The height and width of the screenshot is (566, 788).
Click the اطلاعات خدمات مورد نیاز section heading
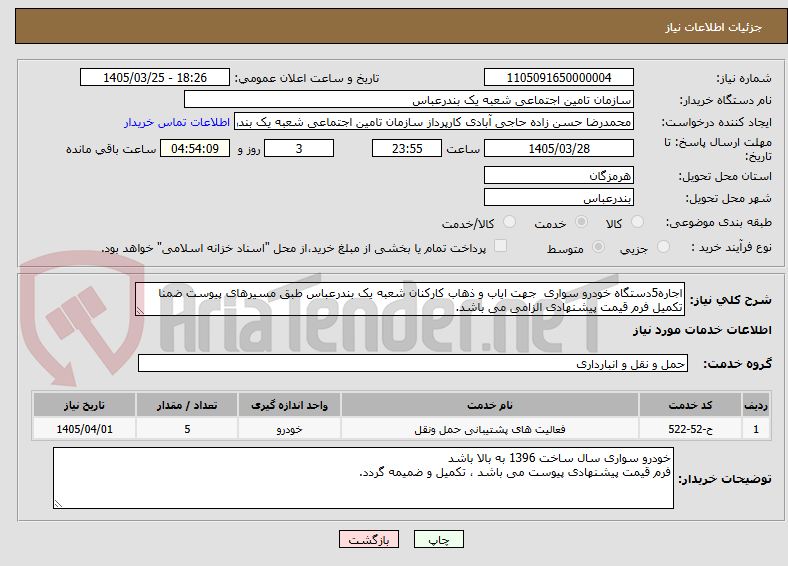click(x=702, y=330)
